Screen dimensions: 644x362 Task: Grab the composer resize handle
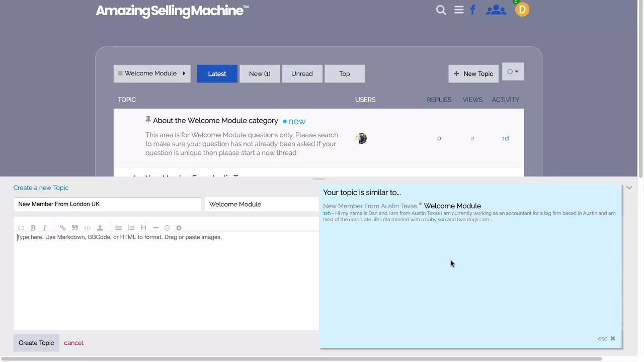(318, 179)
